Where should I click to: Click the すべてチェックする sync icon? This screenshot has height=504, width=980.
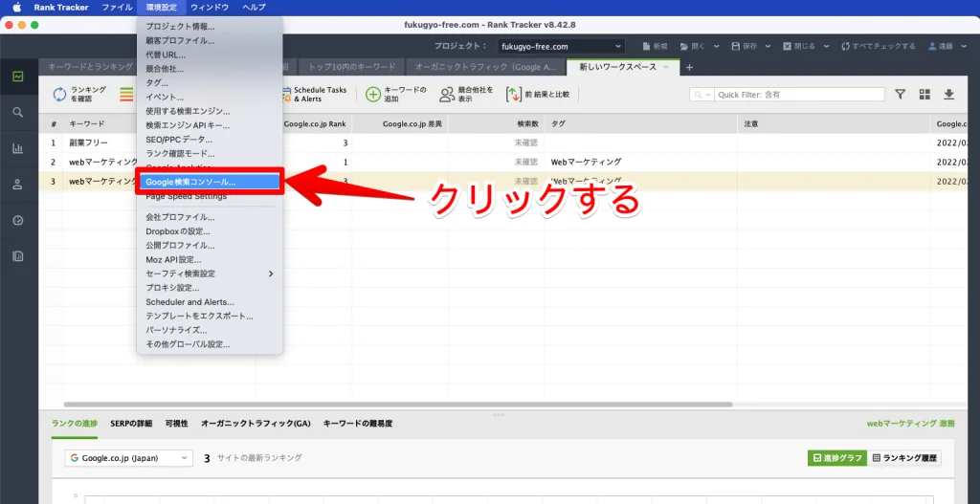point(846,46)
